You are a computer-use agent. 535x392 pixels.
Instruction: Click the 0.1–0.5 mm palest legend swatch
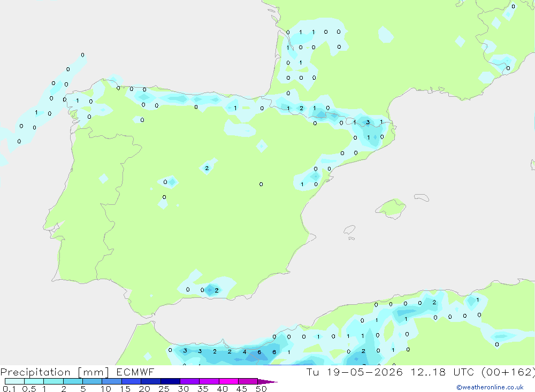14,381
